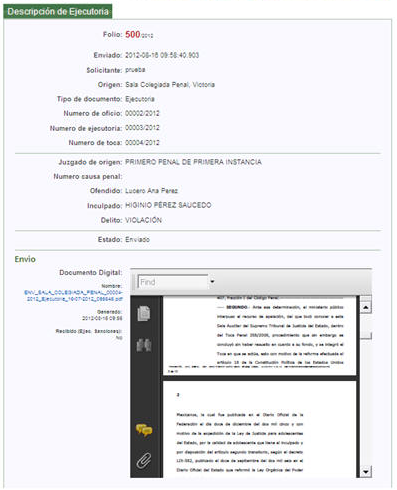Select the Envio section heading
This screenshot has width=397, height=490.
pos(25,259)
